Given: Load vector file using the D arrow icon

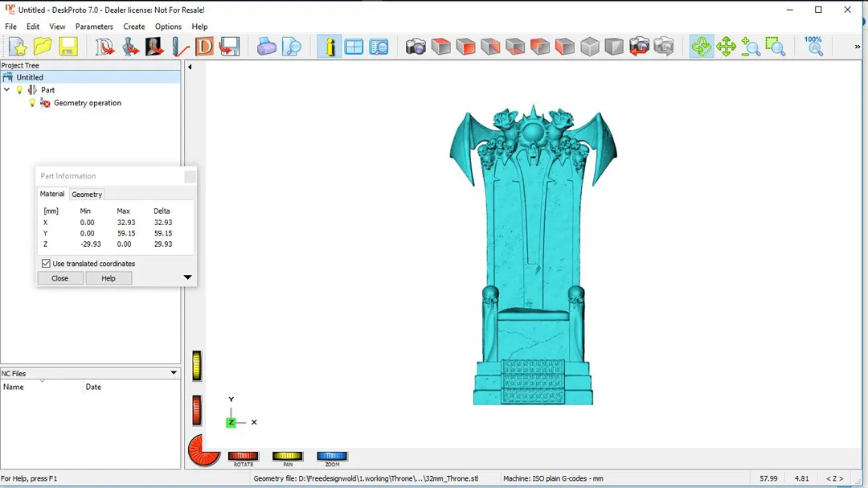Looking at the screenshot, I should click(104, 47).
